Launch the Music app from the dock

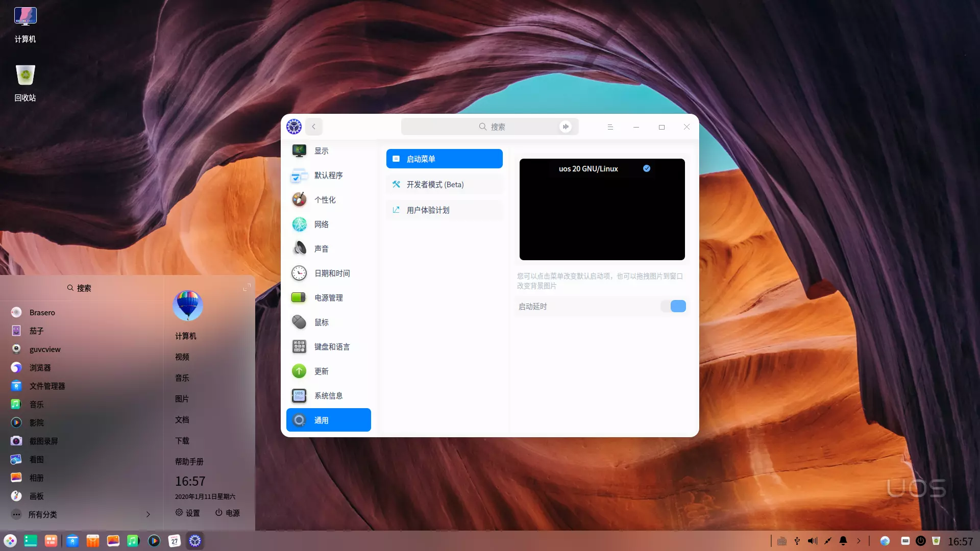pos(133,541)
